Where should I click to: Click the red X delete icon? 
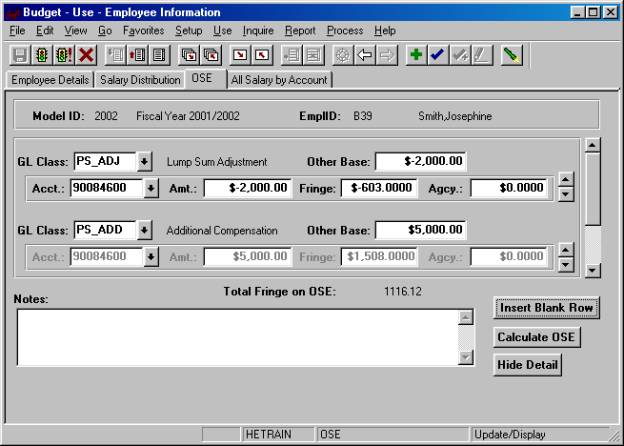coord(87,56)
